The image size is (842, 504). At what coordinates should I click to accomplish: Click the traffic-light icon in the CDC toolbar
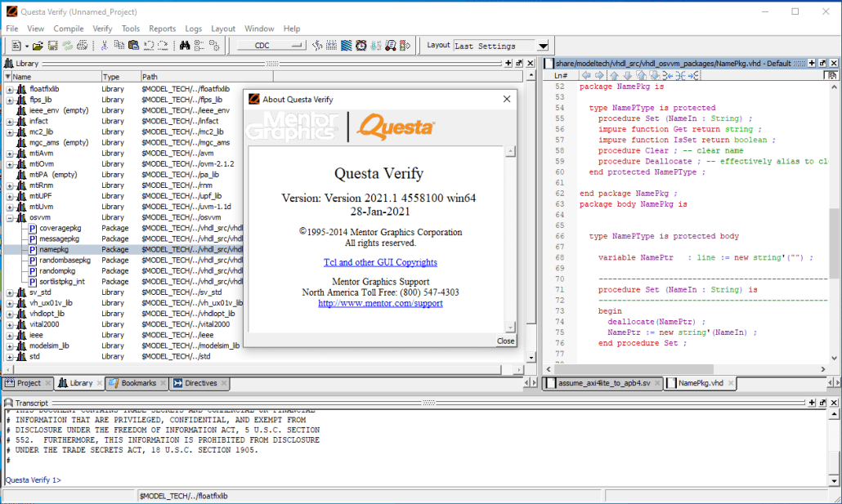click(x=401, y=46)
